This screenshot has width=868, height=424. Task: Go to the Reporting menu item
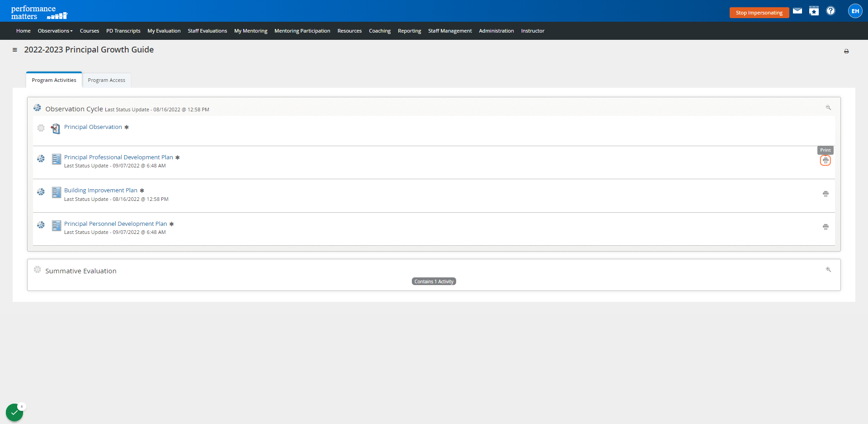[x=409, y=31]
